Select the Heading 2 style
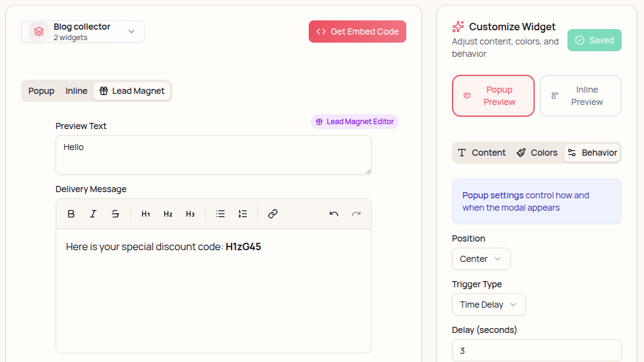This screenshot has width=644, height=362. [168, 213]
